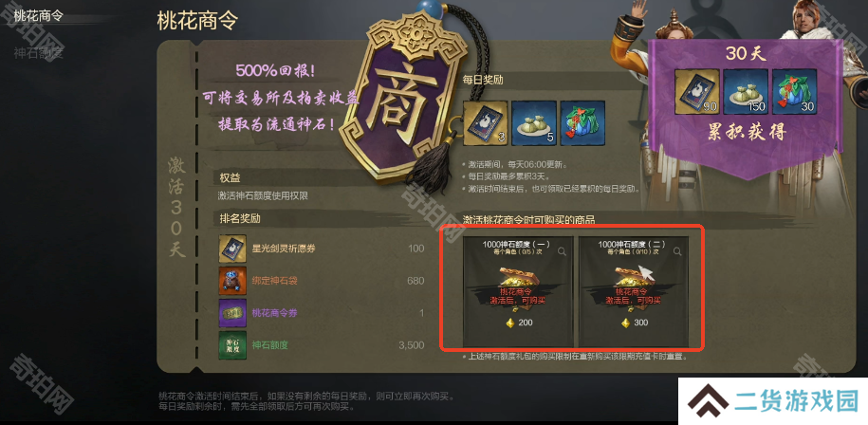Click the 二货游戏园 logo banner

[x=773, y=402]
